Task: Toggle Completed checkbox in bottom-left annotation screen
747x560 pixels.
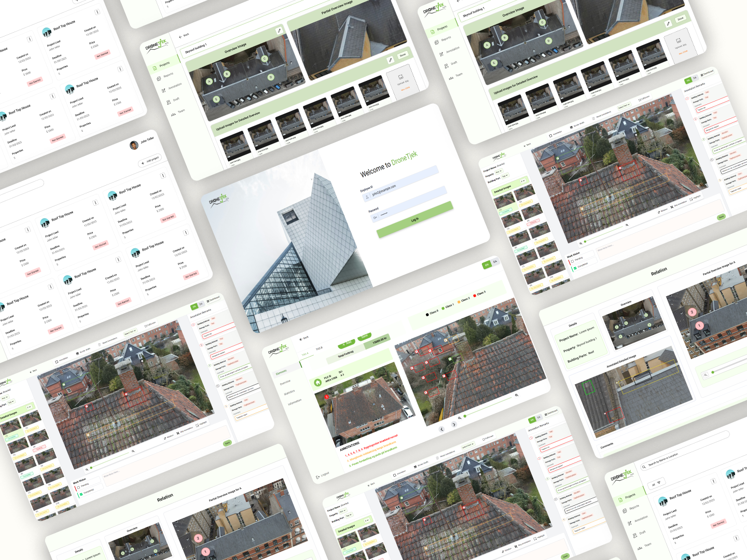Action: [80, 494]
